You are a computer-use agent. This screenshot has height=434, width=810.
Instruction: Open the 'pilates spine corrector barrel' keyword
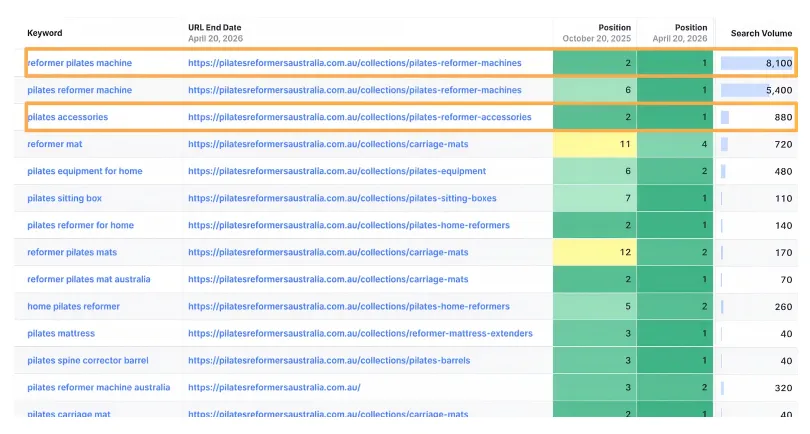pos(88,360)
